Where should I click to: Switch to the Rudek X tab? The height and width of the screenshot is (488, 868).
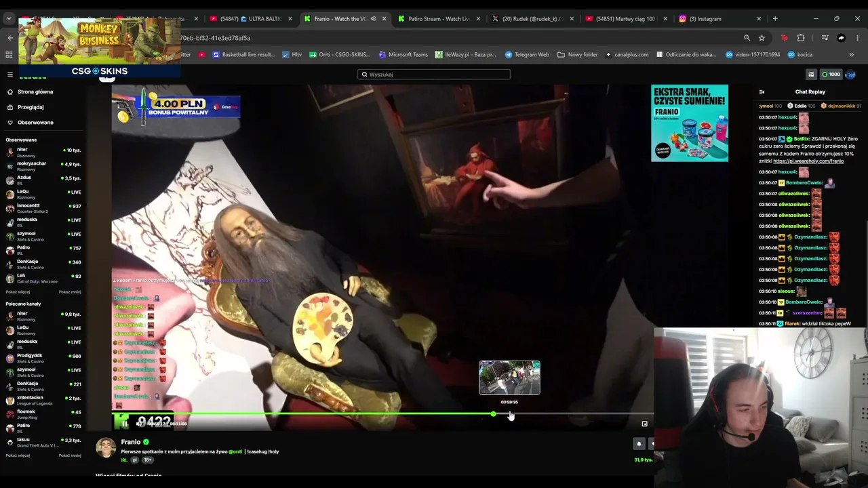[x=532, y=19]
